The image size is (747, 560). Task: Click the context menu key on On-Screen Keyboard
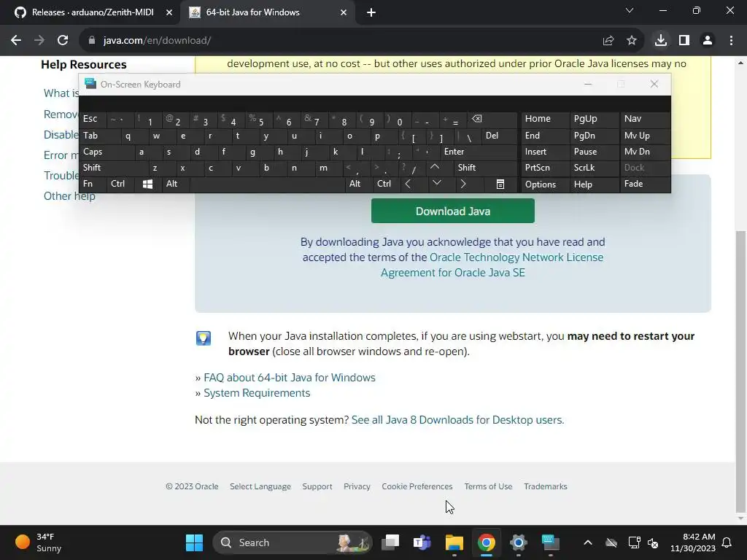500,184
